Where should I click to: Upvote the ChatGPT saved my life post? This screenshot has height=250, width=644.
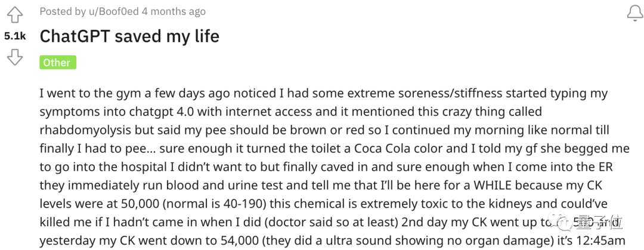click(15, 15)
